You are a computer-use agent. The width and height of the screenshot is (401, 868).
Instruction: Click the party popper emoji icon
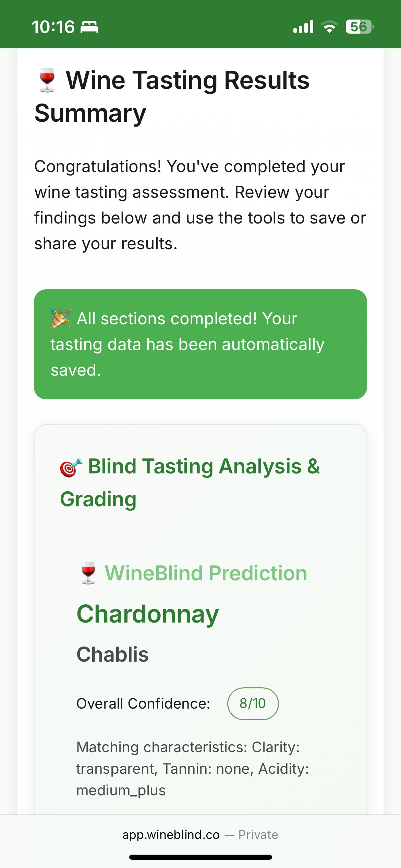pyautogui.click(x=61, y=318)
